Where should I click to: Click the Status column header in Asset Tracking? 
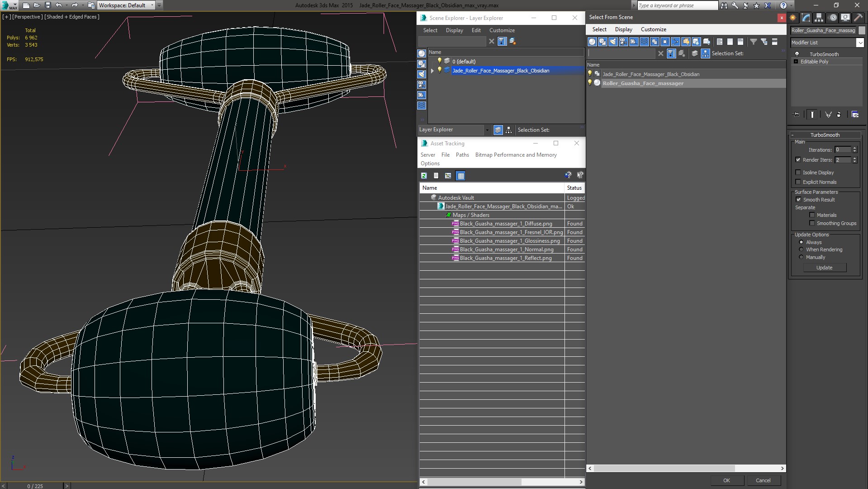[574, 188]
